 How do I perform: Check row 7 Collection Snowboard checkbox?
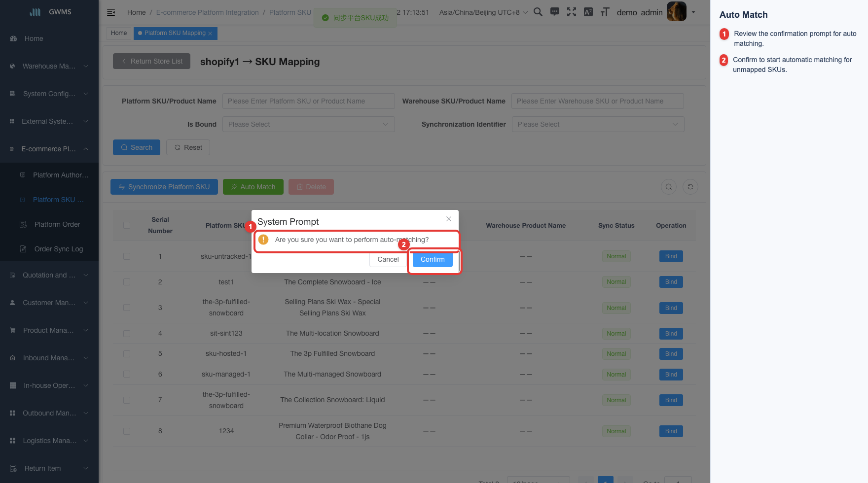click(x=127, y=400)
